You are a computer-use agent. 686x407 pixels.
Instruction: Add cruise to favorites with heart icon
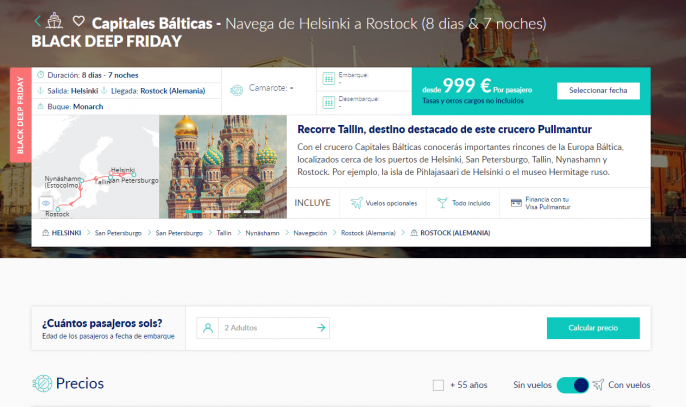78,21
